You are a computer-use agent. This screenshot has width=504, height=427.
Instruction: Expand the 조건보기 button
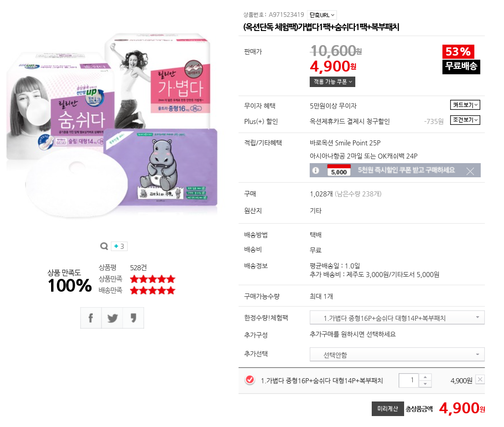pos(465,120)
